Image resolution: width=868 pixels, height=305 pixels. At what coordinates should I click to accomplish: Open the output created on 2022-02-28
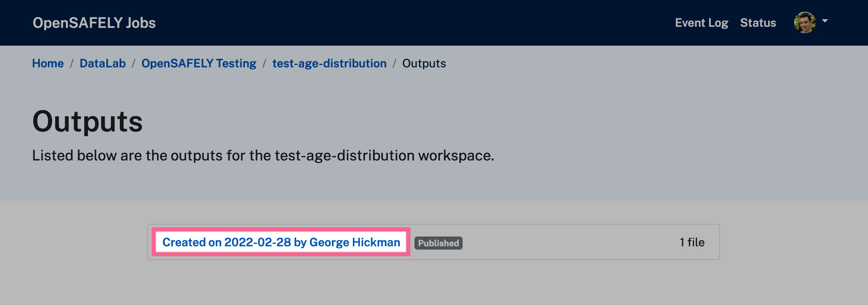[x=281, y=242]
